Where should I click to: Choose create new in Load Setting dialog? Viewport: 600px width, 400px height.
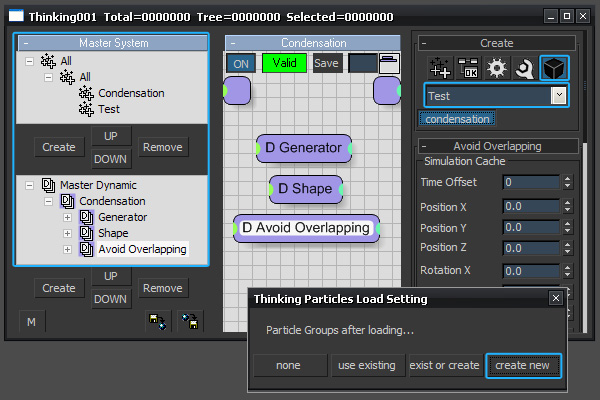coord(523,365)
